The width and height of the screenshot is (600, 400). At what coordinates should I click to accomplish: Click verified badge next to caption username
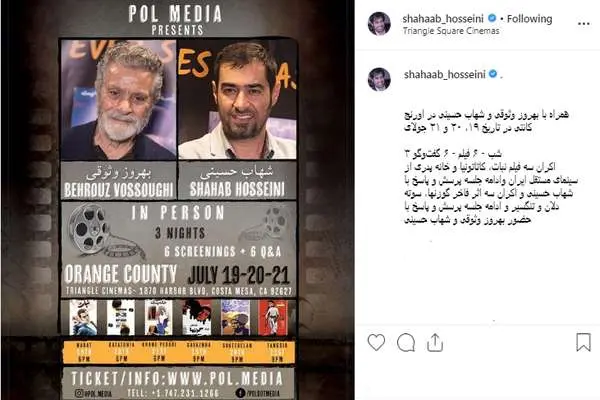[493, 74]
